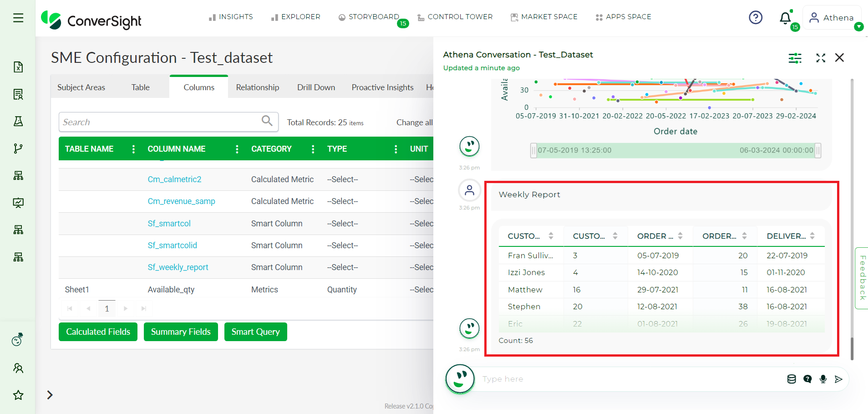Switch to the Relationship tab
868x414 pixels.
[x=258, y=87]
